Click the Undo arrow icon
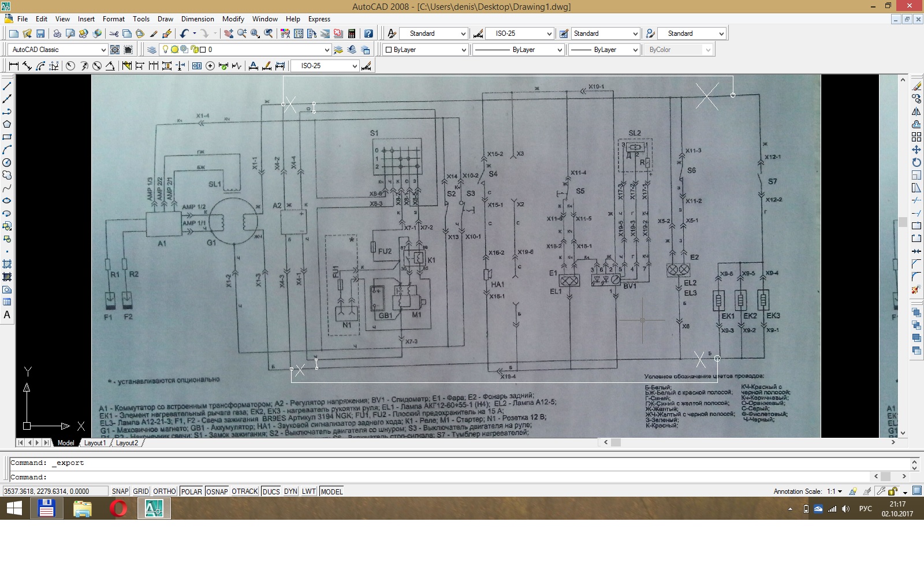This screenshot has height=566, width=924. pyautogui.click(x=184, y=33)
